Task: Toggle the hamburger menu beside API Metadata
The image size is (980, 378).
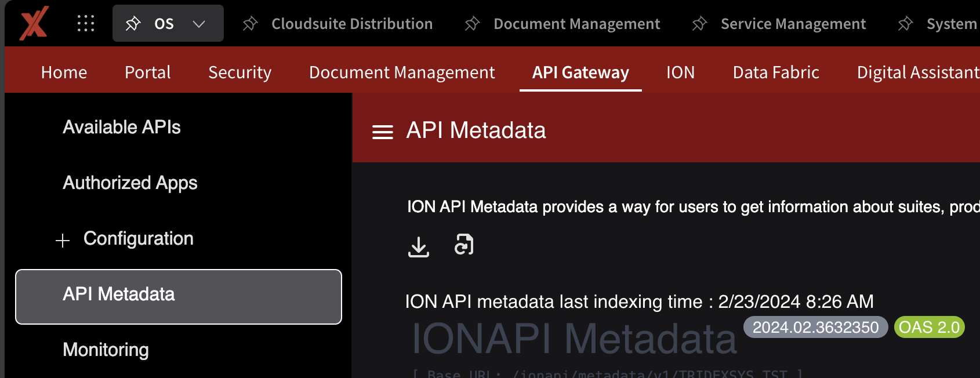Action: pos(382,132)
